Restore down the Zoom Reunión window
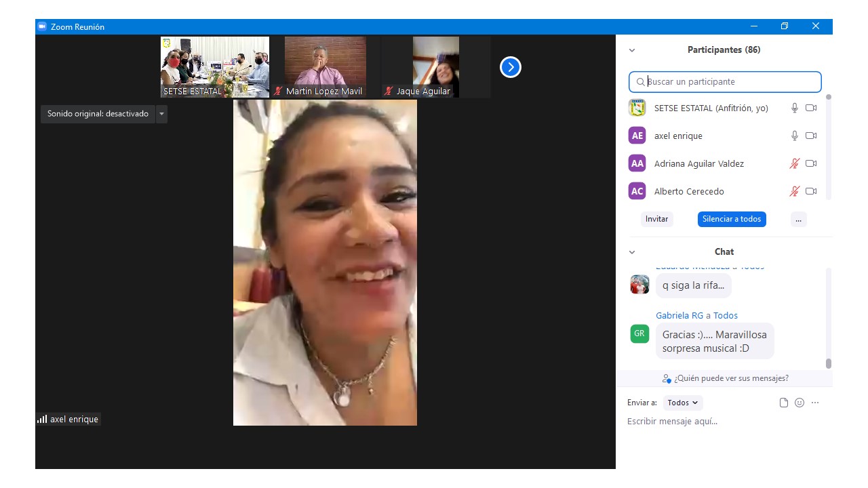Viewport: 868px width, 488px height. (x=785, y=26)
